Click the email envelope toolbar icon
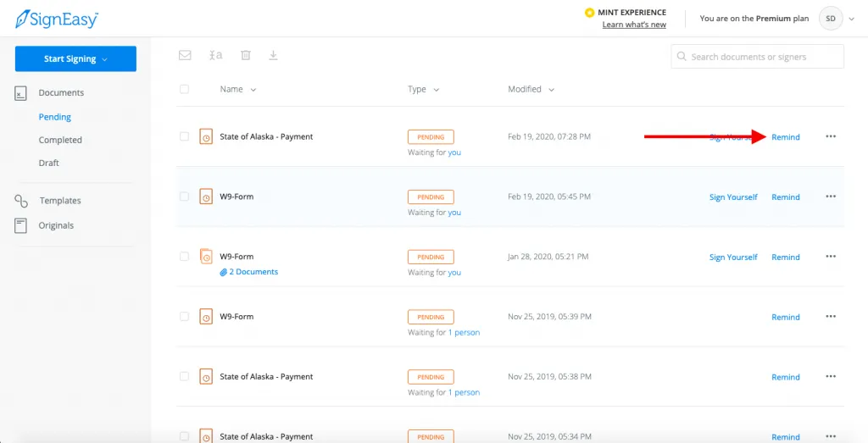This screenshot has width=868, height=443. click(185, 55)
